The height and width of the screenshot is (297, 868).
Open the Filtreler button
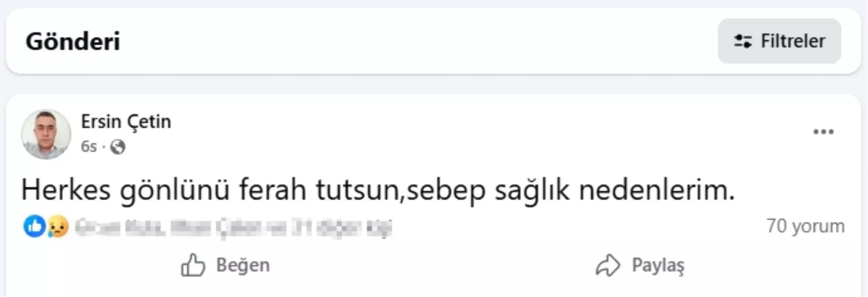point(779,41)
